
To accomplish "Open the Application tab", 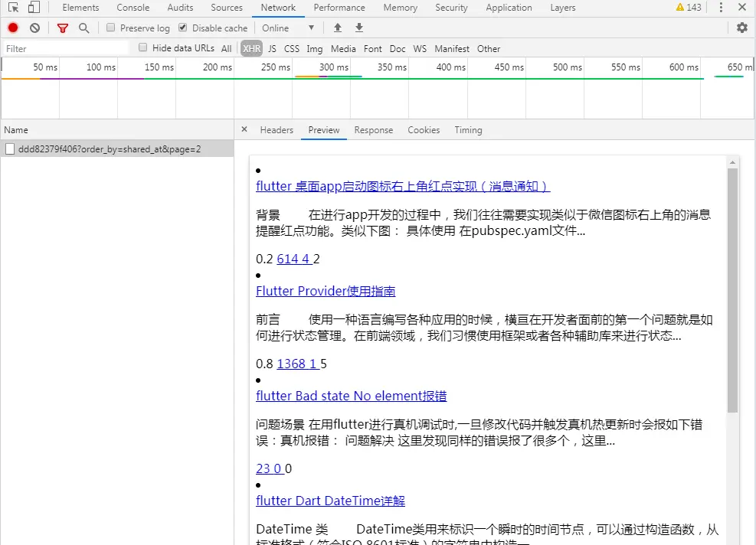I will 509,8.
